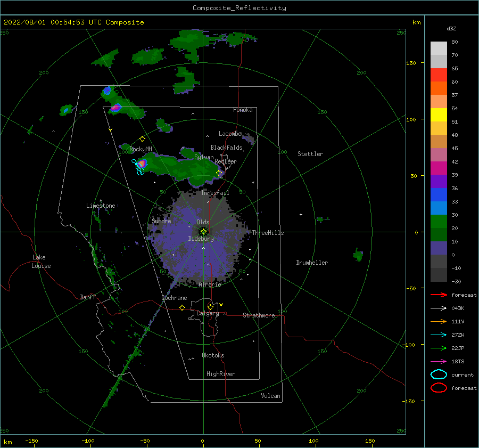The width and height of the screenshot is (479, 448).
Task: Click the light blue swatch between 33 and 30
Action: [x=439, y=208]
